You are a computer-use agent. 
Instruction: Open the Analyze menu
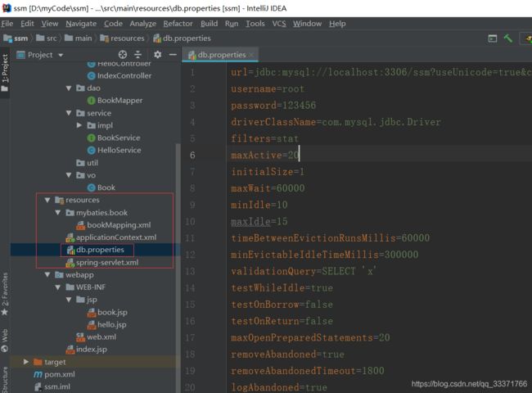(x=143, y=24)
